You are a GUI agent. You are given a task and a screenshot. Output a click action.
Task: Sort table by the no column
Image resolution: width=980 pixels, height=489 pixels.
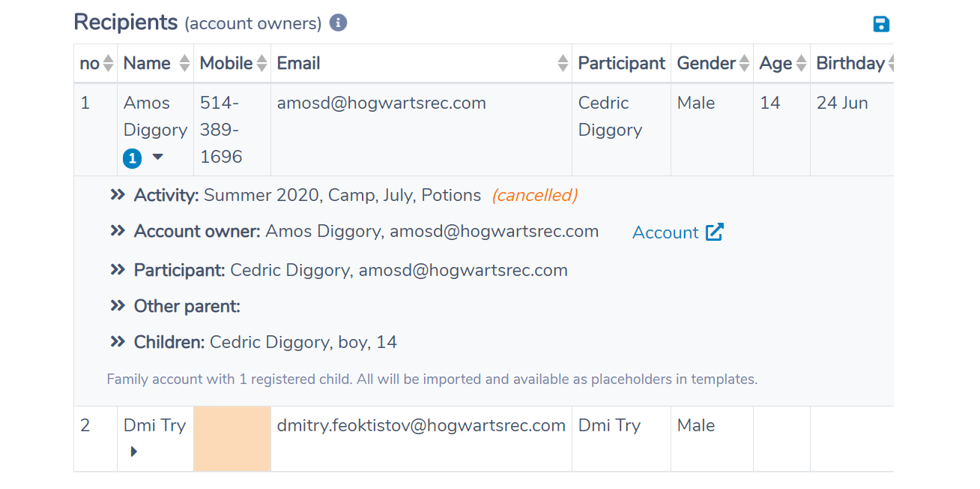coord(109,64)
